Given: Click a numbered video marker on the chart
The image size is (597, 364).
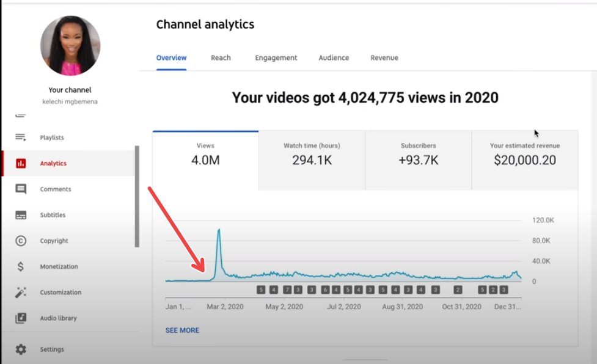Looking at the screenshot, I should [260, 288].
